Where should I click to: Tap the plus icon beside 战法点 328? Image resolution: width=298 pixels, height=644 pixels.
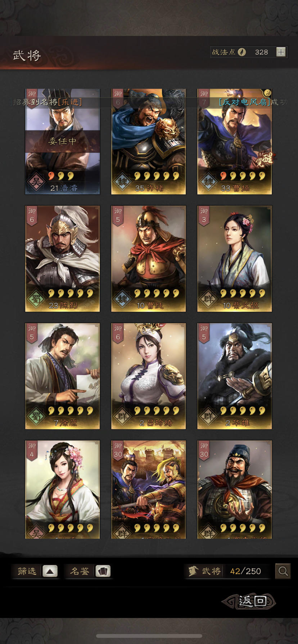pyautogui.click(x=281, y=52)
